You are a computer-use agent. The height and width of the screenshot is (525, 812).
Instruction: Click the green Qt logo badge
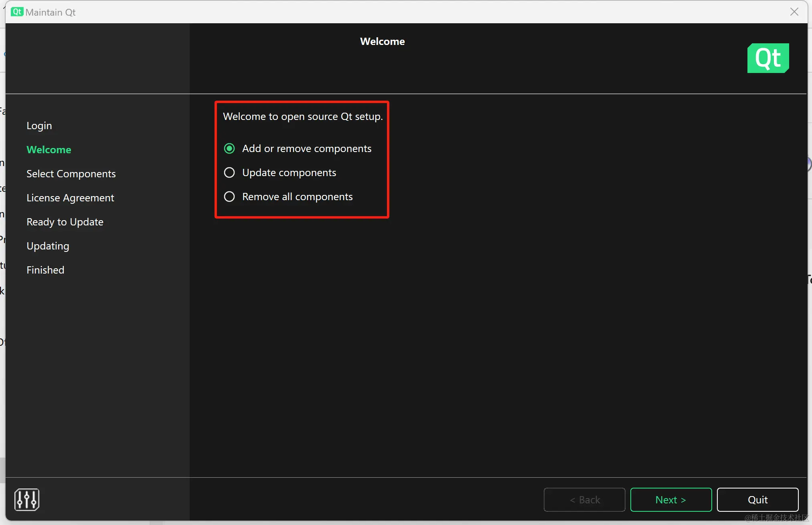point(768,58)
